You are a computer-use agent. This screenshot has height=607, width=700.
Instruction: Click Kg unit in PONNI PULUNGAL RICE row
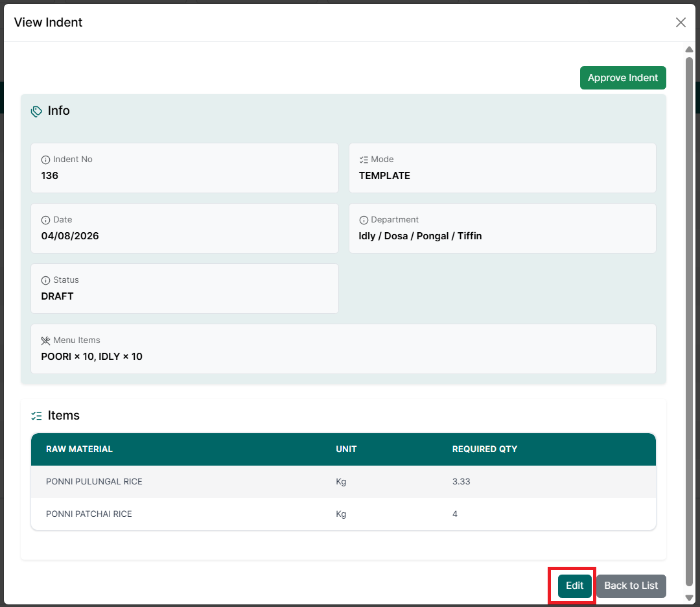tap(341, 481)
